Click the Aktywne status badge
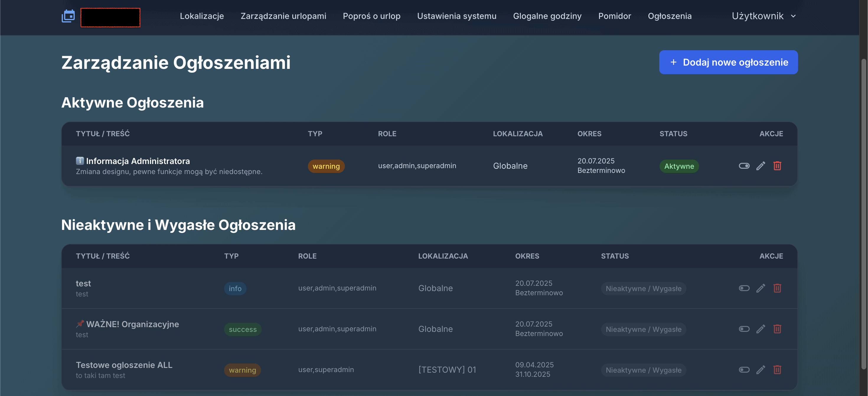 [x=679, y=166]
